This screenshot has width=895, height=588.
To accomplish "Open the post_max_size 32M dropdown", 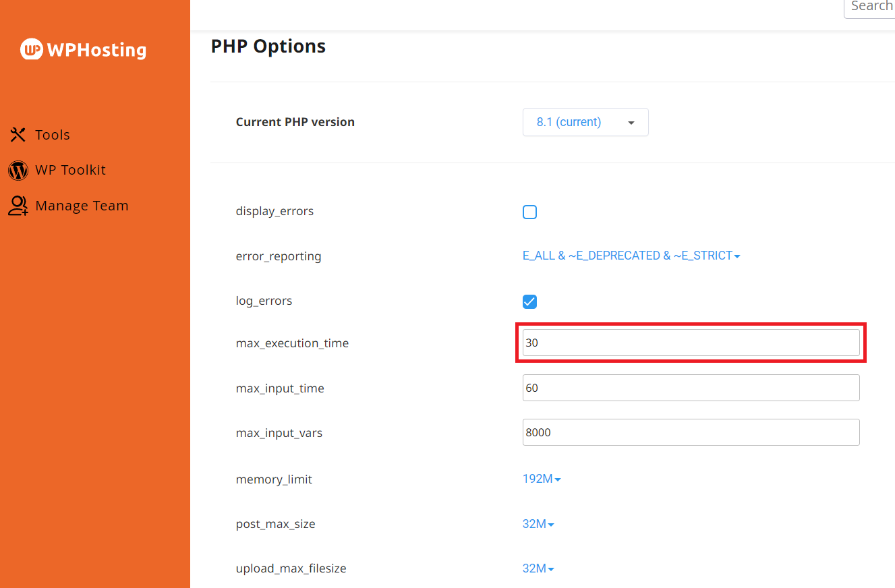I will pyautogui.click(x=538, y=524).
